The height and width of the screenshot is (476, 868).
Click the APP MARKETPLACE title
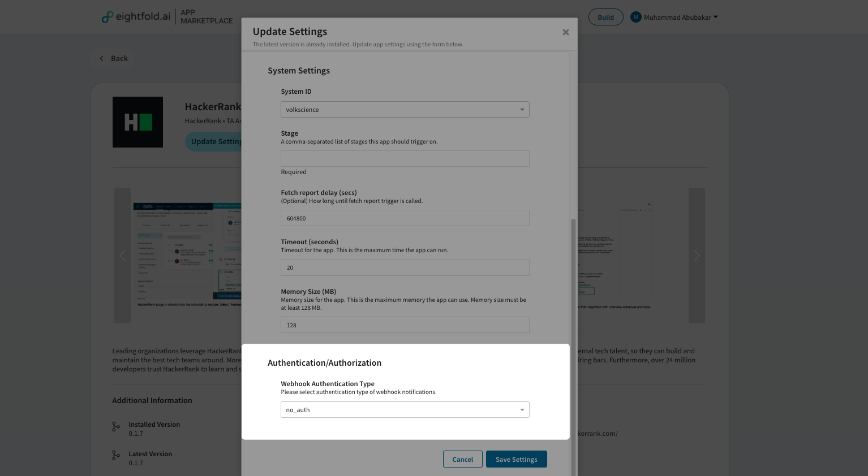207,16
